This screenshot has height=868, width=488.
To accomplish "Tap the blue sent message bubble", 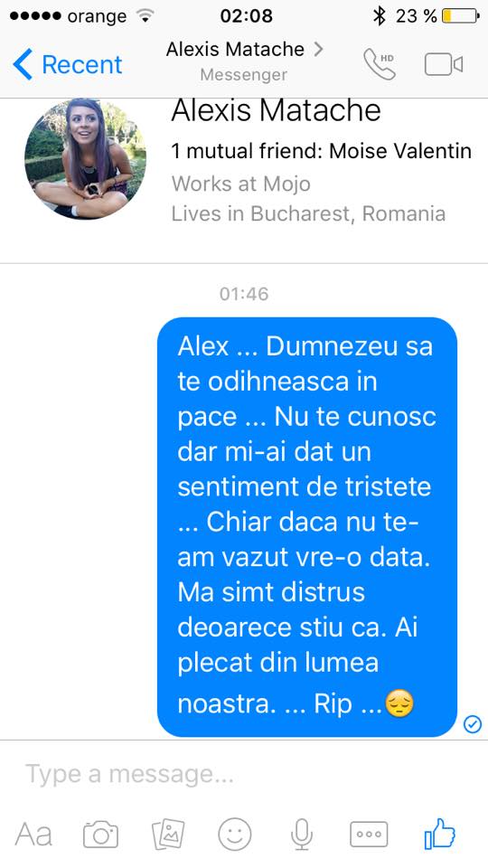I will 307,526.
